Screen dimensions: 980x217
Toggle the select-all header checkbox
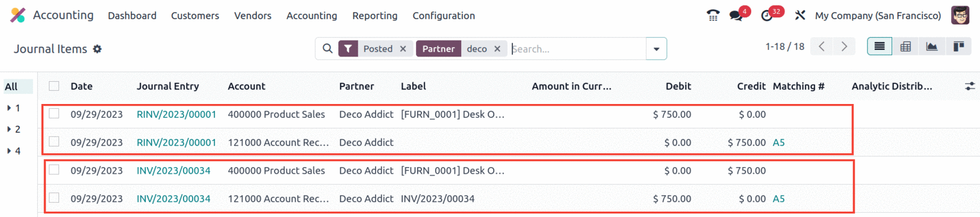click(54, 86)
